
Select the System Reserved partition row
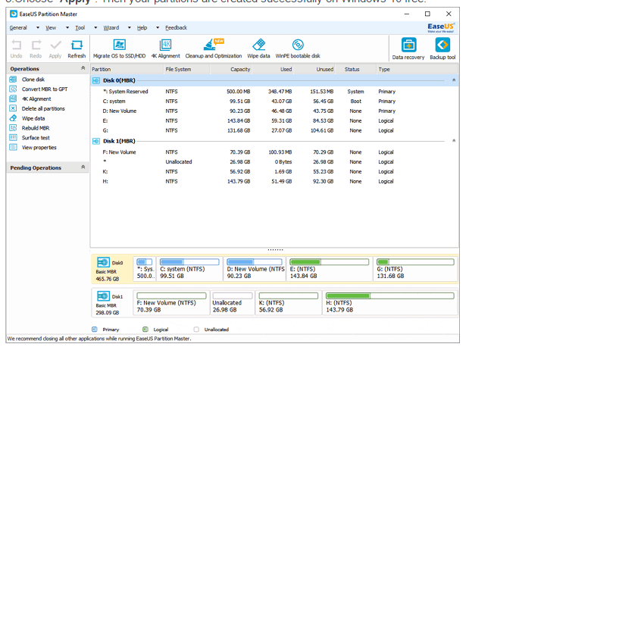tap(274, 92)
